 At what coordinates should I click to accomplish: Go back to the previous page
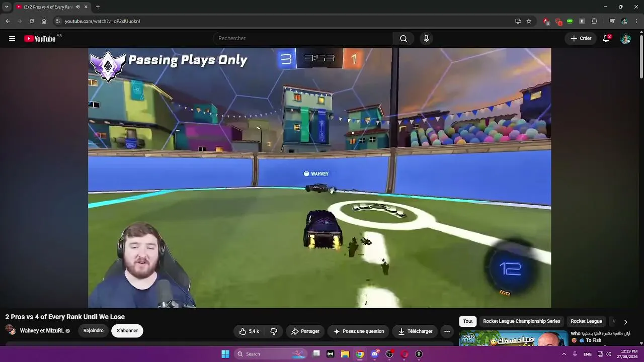pos(8,21)
